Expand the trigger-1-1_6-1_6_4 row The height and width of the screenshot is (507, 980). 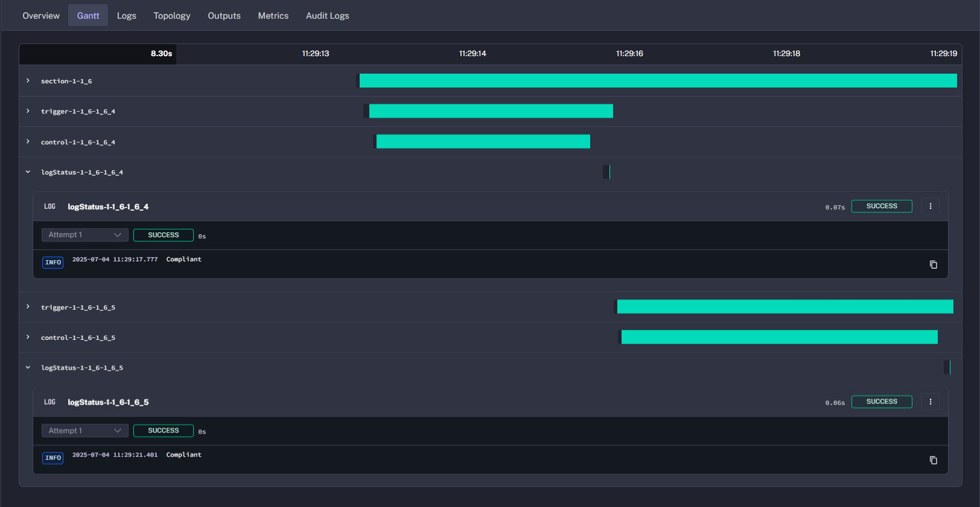28,111
